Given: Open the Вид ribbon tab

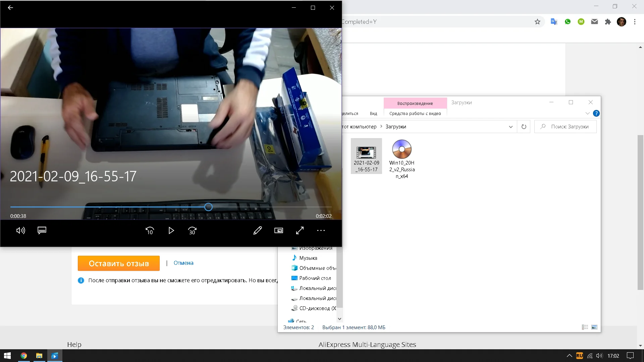Looking at the screenshot, I should [x=373, y=114].
